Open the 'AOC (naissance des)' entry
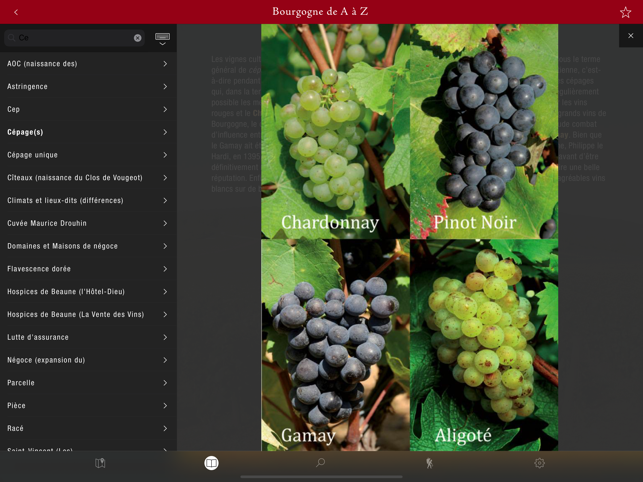The height and width of the screenshot is (482, 643). tap(88, 64)
